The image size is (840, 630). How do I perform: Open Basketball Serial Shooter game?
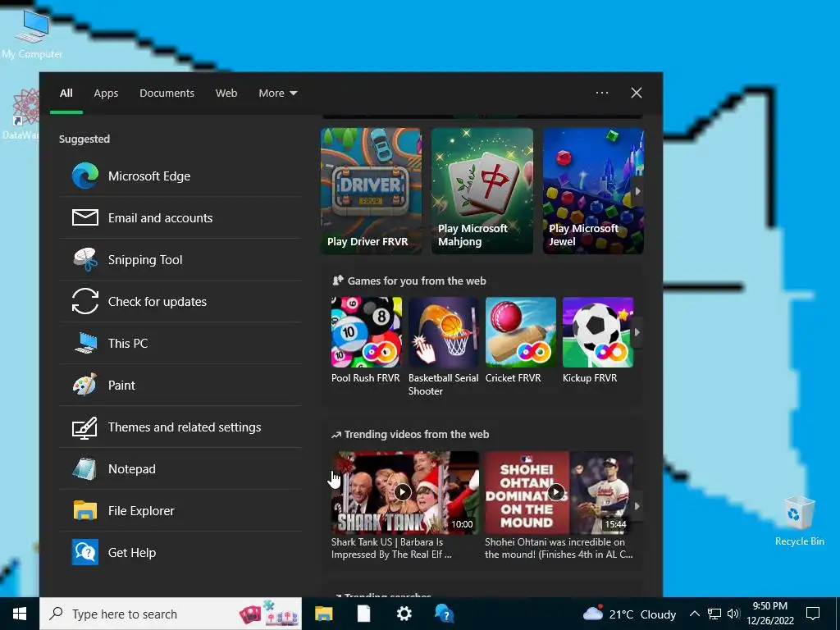(x=443, y=347)
